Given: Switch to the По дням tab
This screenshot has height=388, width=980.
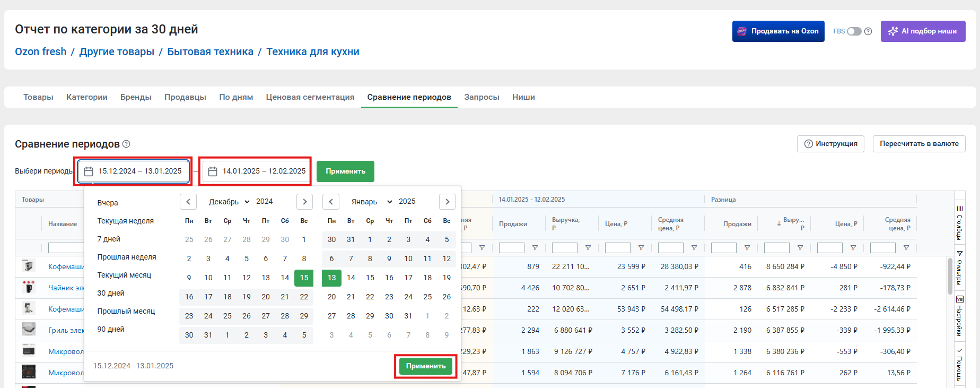Looking at the screenshot, I should pyautogui.click(x=236, y=97).
